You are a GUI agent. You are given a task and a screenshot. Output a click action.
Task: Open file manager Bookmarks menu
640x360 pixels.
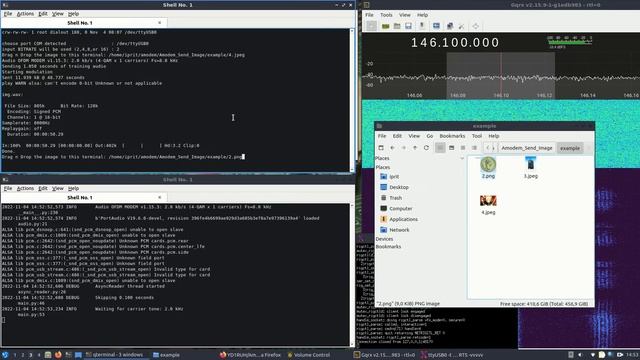pyautogui.click(x=452, y=136)
